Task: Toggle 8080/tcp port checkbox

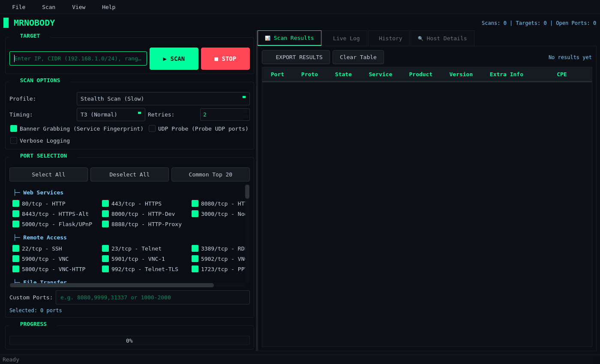Action: [x=195, y=203]
